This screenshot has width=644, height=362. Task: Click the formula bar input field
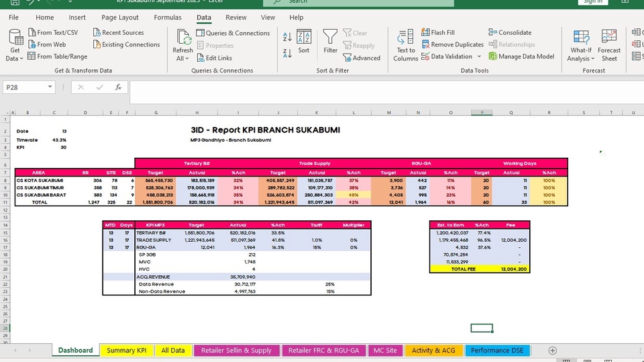(x=376, y=87)
